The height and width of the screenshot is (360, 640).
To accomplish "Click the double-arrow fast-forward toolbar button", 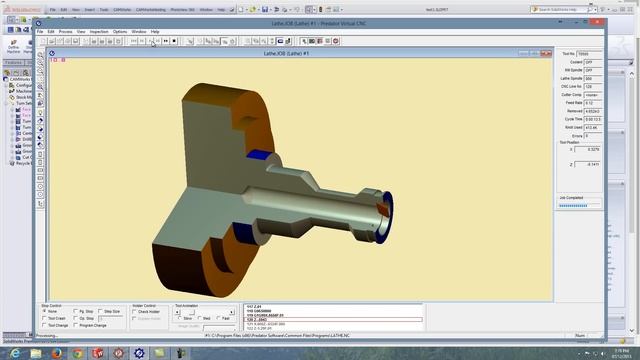I will point(166,41).
